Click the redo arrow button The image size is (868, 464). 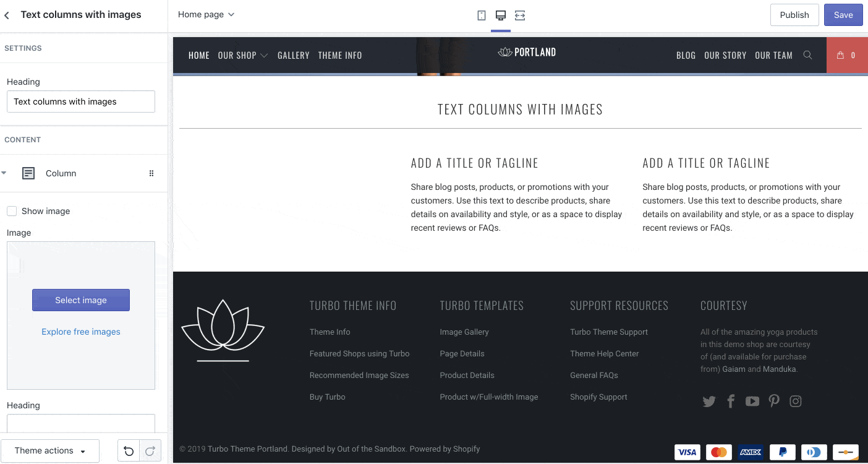150,451
